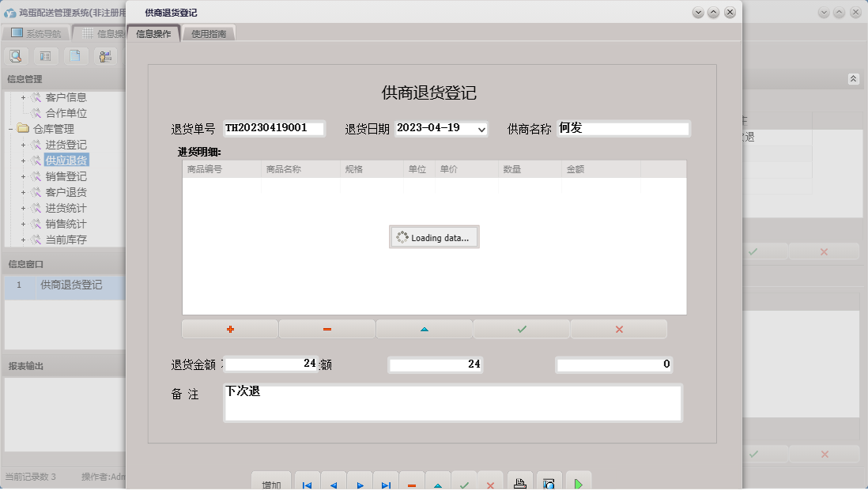
Task: Click the print icon at the bottom toolbar
Action: point(519,483)
